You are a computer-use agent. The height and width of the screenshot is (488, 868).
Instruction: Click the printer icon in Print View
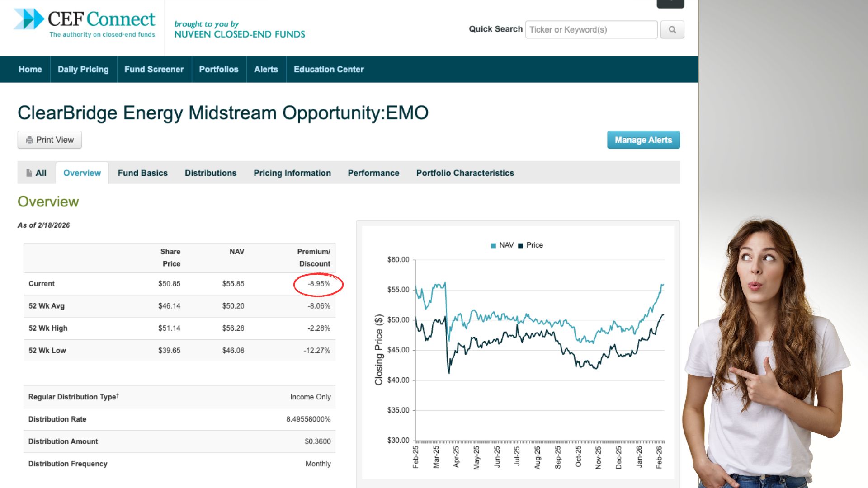coord(29,140)
